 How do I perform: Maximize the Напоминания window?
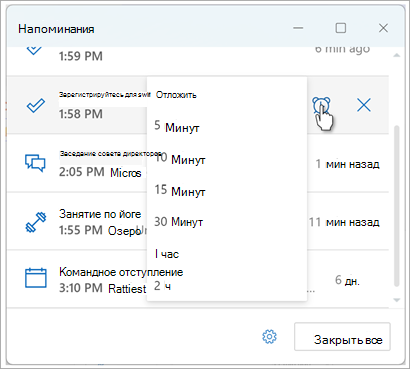pyautogui.click(x=340, y=28)
